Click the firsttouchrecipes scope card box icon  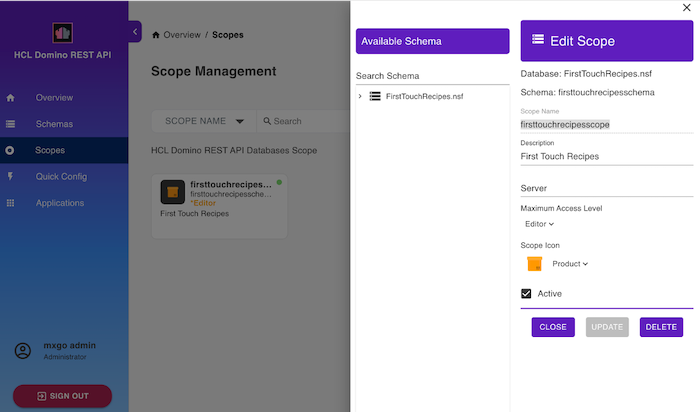pyautogui.click(x=172, y=192)
